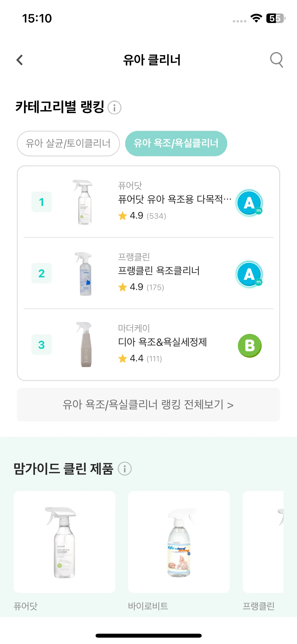This screenshot has height=644, width=297.
Task: Open the partially visible 프랭클린 product card
Action: click(x=263, y=551)
